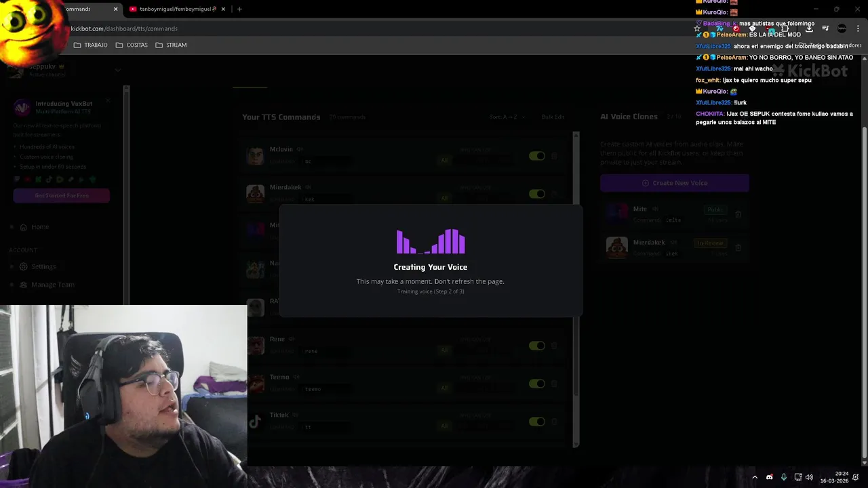Preview the Teemo voice speaker icon
868x488 pixels.
[x=296, y=377]
